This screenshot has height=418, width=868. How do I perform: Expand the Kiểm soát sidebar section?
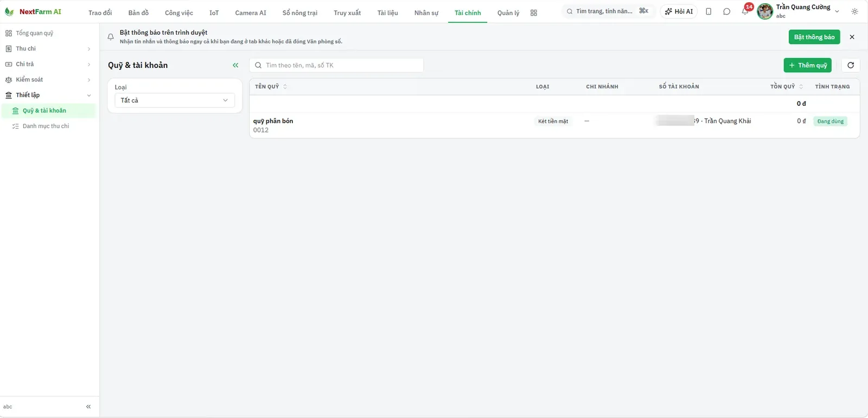(x=49, y=80)
